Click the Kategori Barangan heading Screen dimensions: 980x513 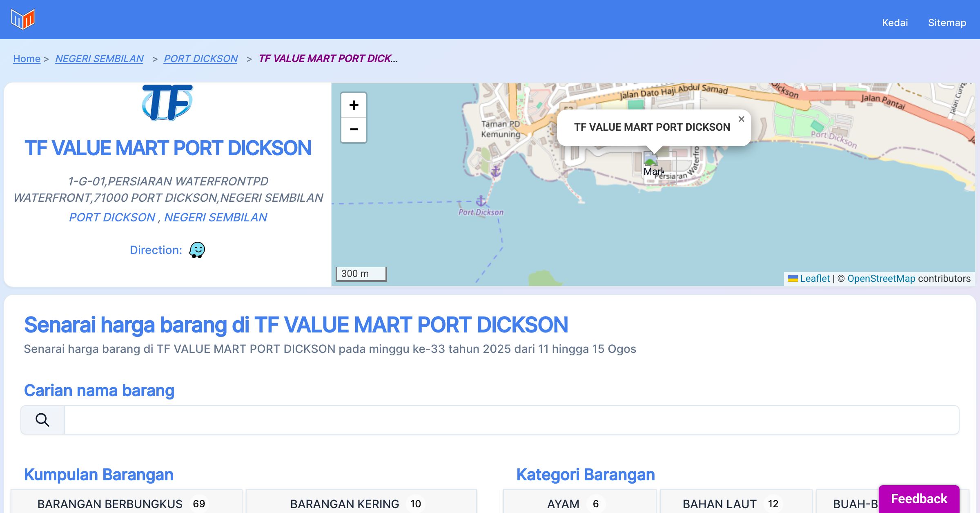tap(586, 475)
